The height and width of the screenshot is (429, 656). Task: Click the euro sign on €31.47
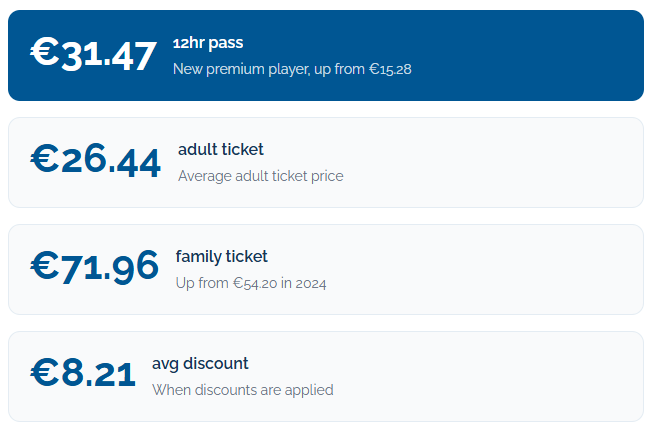click(x=45, y=51)
